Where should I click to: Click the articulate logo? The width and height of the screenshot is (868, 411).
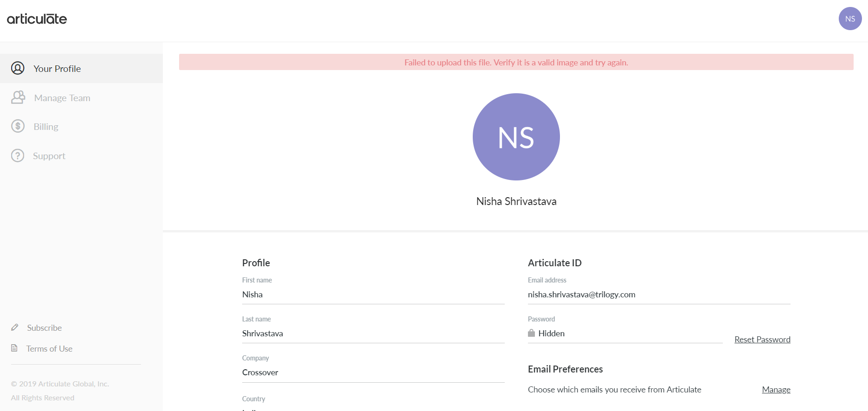[x=37, y=19]
